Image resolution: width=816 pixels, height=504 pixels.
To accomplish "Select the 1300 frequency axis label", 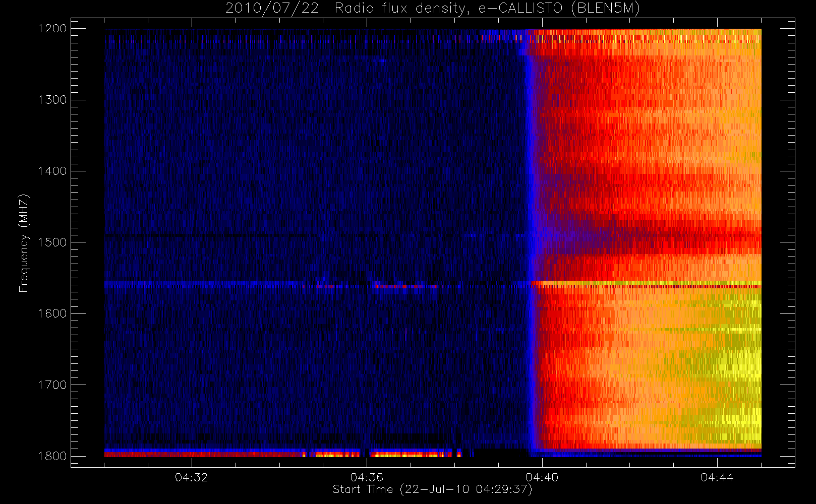I will (52, 100).
